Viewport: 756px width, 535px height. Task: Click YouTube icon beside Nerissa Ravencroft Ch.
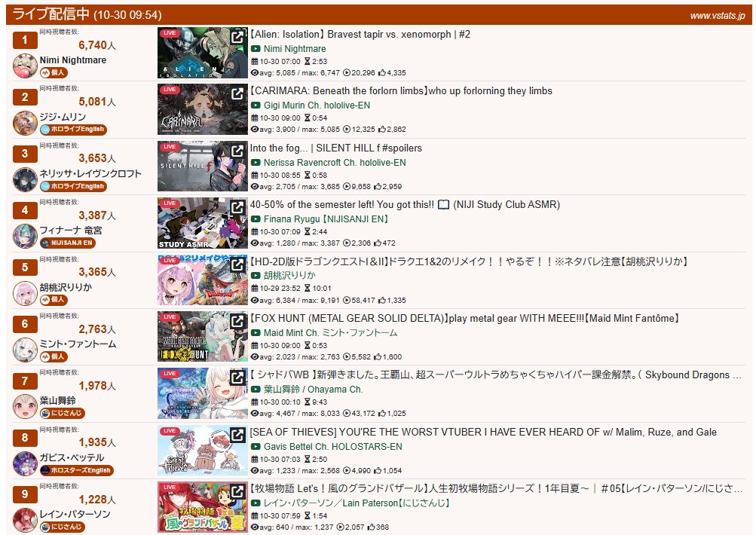tap(256, 163)
